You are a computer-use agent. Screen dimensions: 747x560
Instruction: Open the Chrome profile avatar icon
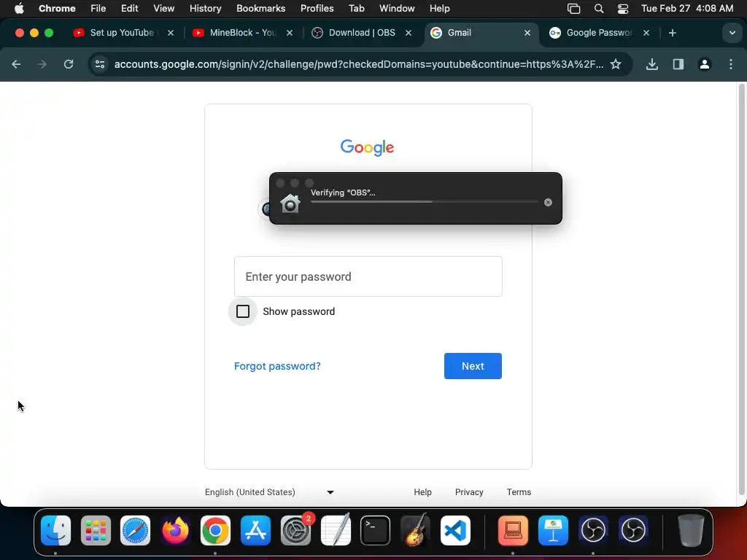(x=705, y=64)
